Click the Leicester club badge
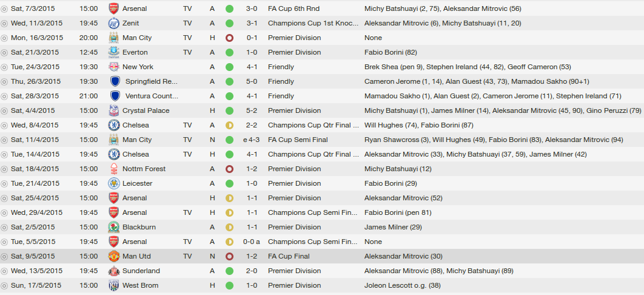The height and width of the screenshot is (295, 644). coord(114,183)
